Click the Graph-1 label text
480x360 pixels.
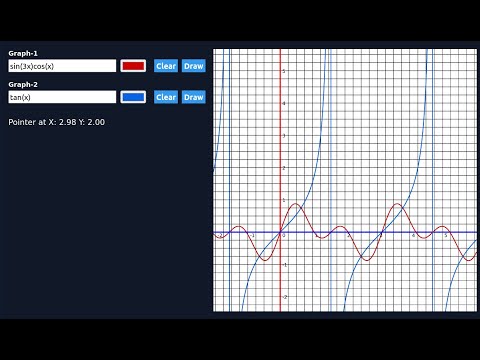coord(23,53)
